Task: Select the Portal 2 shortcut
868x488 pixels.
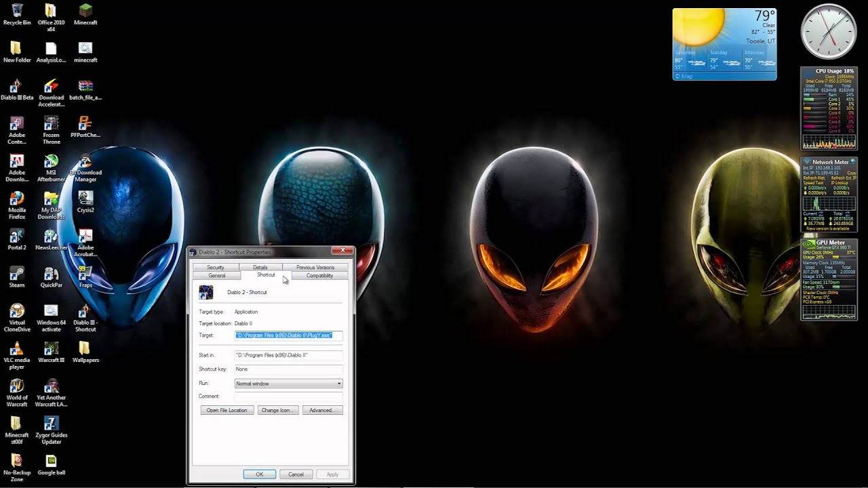Action: click(x=17, y=239)
